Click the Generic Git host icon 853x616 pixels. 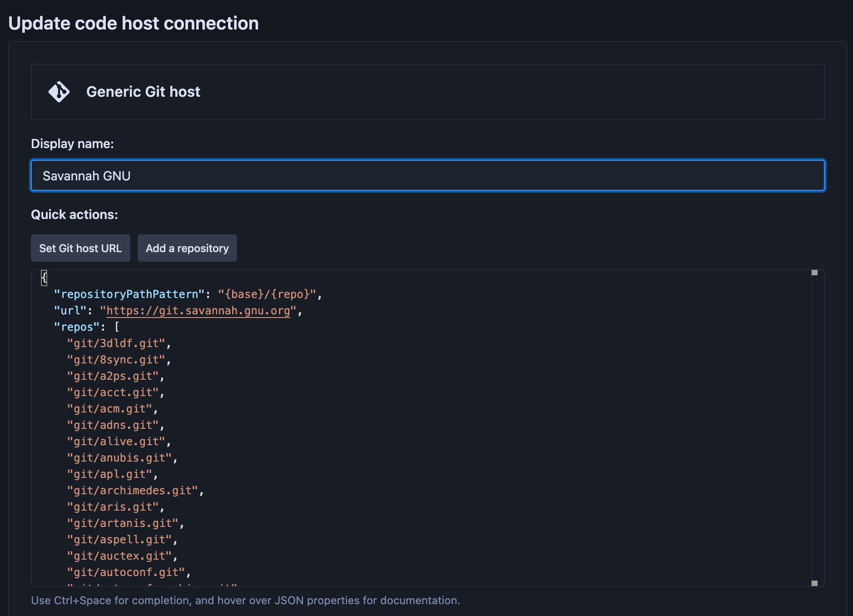tap(60, 91)
